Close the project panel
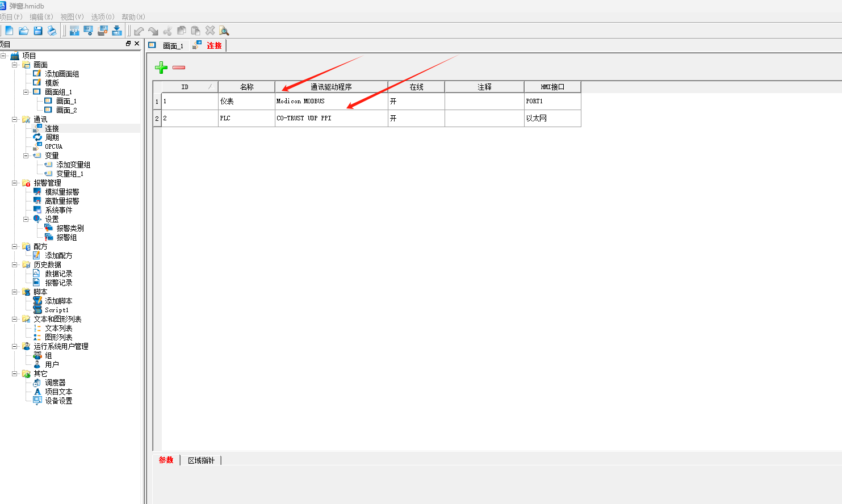This screenshot has height=504, width=842. point(137,44)
